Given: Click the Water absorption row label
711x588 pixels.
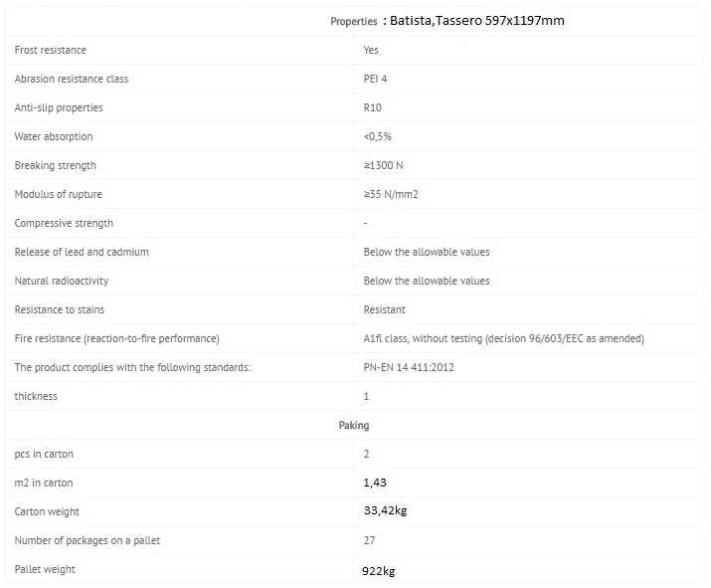Looking at the screenshot, I should [x=54, y=136].
